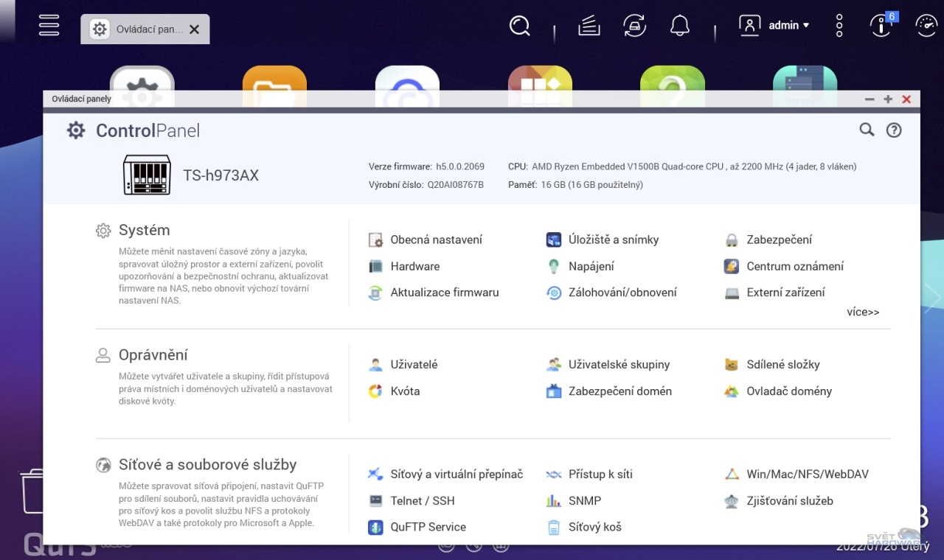Select the Ovládací pan... taskbar tab
Viewport: 944px width, 560px height.
click(x=147, y=29)
